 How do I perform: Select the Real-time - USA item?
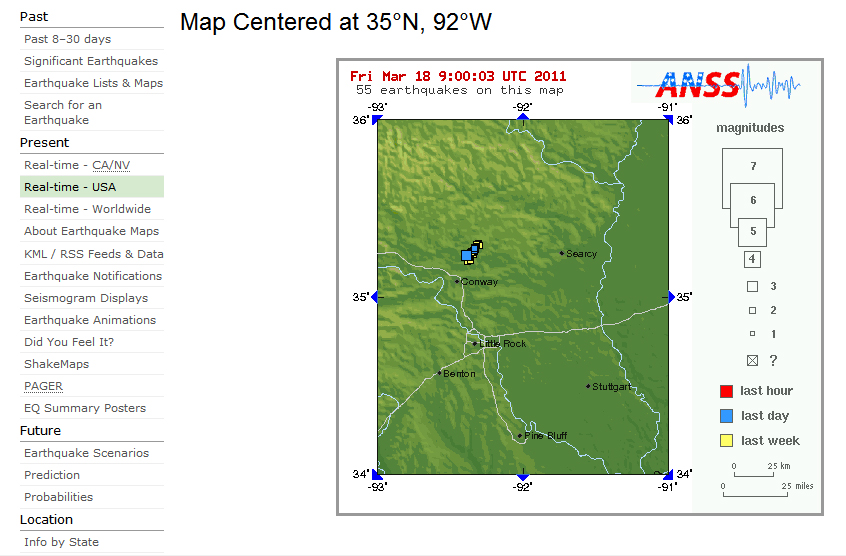92,187
